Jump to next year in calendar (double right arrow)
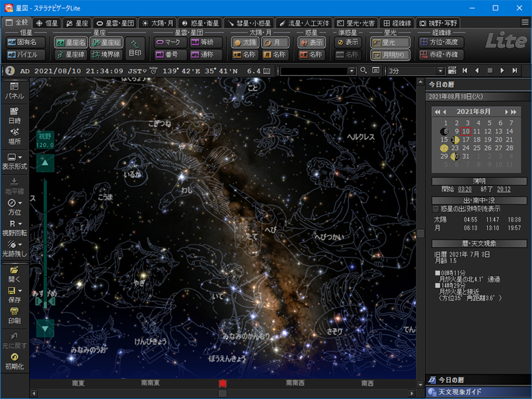The image size is (532, 399). [x=513, y=112]
